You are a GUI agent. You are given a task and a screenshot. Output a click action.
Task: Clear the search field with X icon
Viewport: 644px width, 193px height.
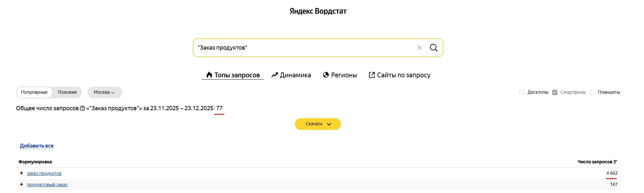click(x=419, y=48)
